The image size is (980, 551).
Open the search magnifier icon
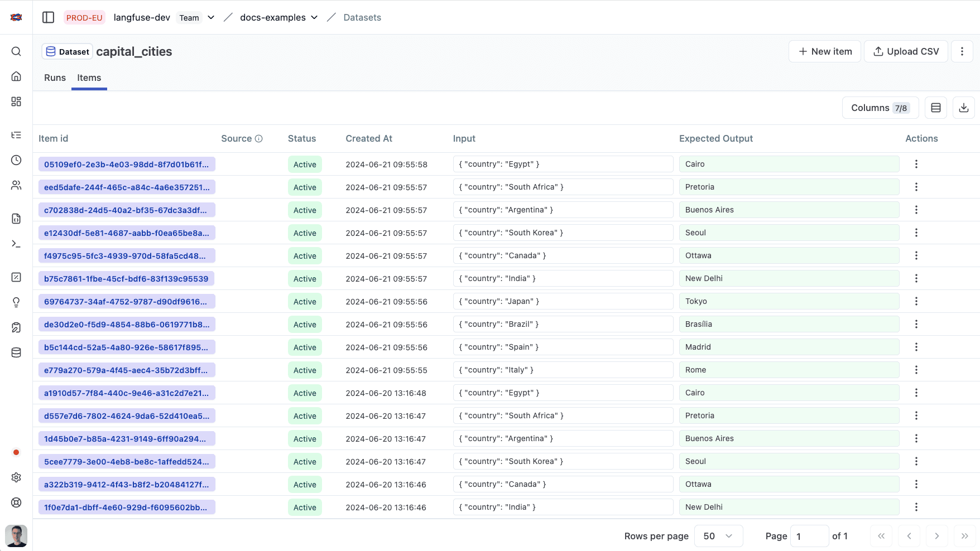[x=16, y=51]
